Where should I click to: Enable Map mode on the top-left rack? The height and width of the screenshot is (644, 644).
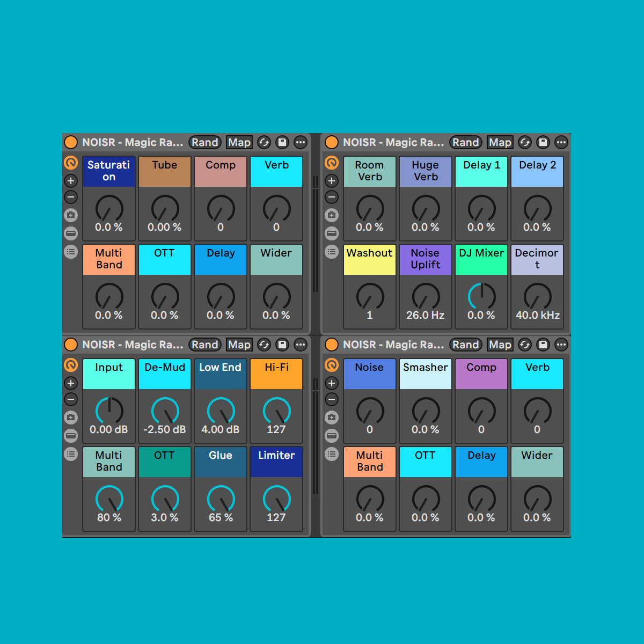pyautogui.click(x=239, y=142)
